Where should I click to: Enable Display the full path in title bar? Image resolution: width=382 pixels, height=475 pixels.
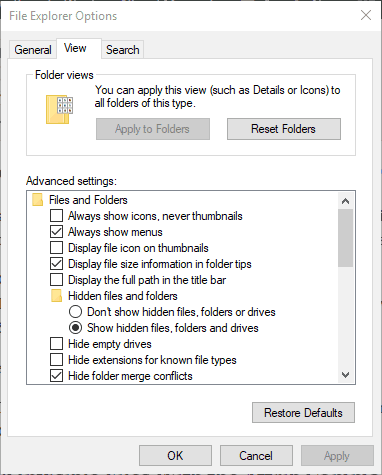(x=56, y=280)
